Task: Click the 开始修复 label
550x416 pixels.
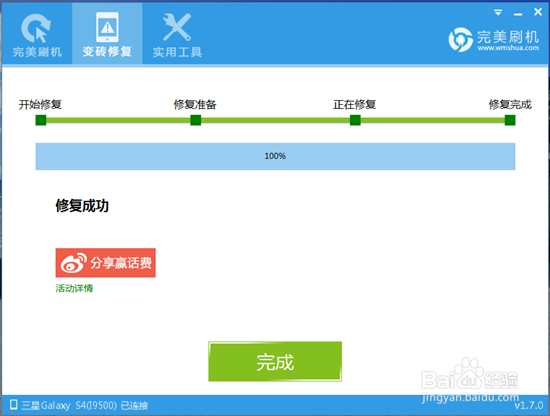Action: click(40, 105)
